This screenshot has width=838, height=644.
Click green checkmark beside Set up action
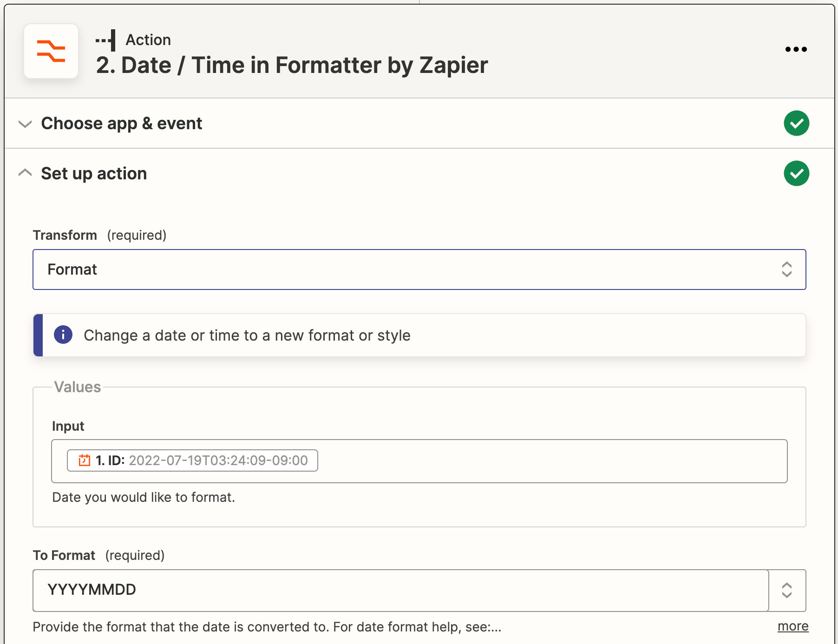point(796,173)
